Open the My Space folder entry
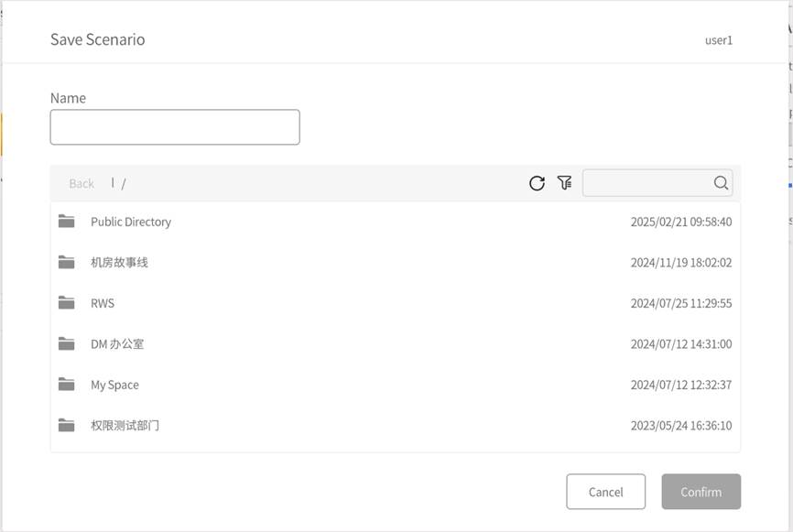 [x=114, y=385]
